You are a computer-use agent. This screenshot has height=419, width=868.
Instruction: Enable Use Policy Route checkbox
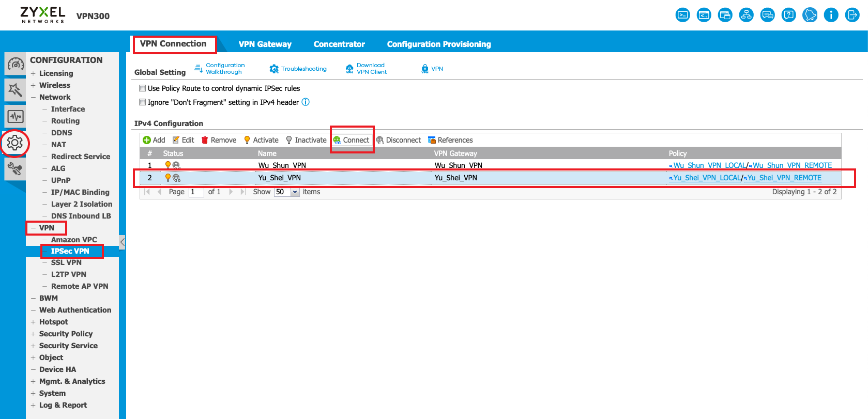coord(142,88)
